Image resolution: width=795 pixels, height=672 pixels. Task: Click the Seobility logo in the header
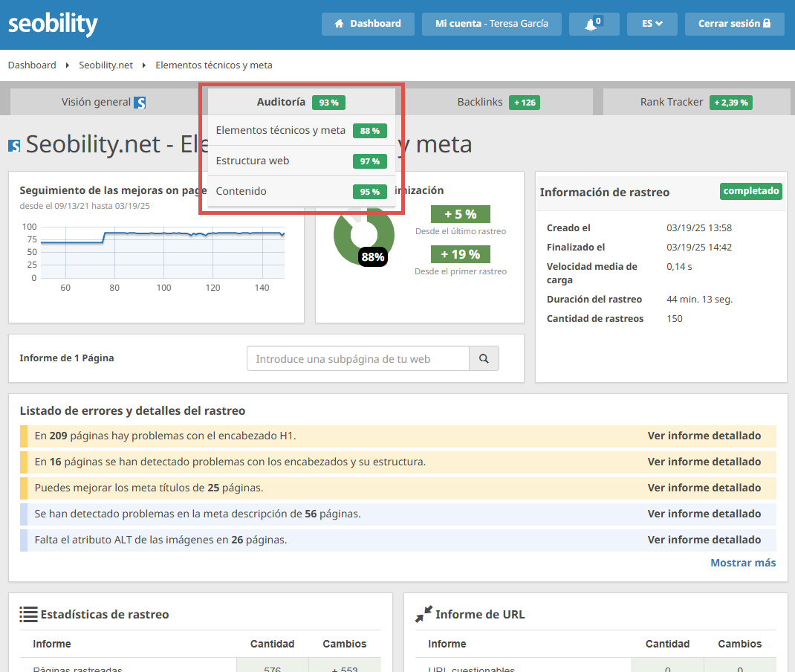[x=53, y=24]
